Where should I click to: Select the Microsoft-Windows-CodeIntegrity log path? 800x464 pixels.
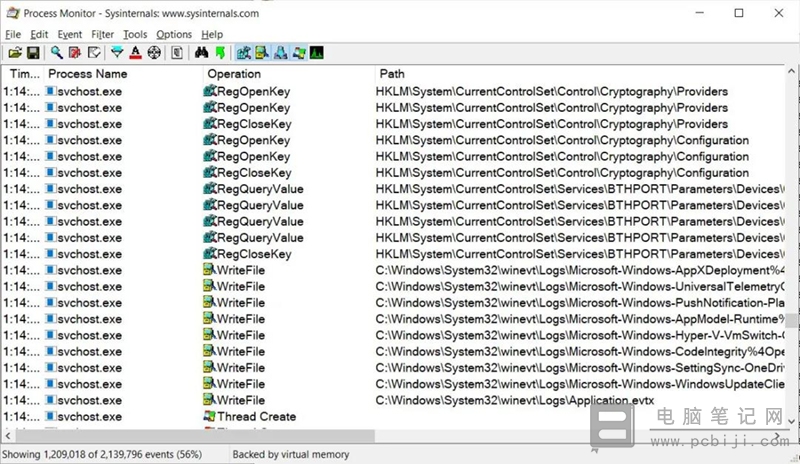580,351
